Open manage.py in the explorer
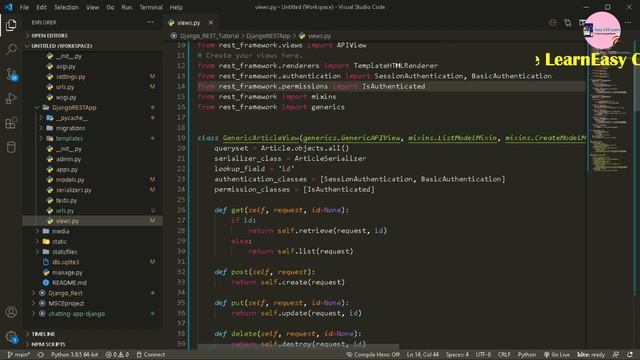This screenshot has width=640, height=360. point(67,272)
